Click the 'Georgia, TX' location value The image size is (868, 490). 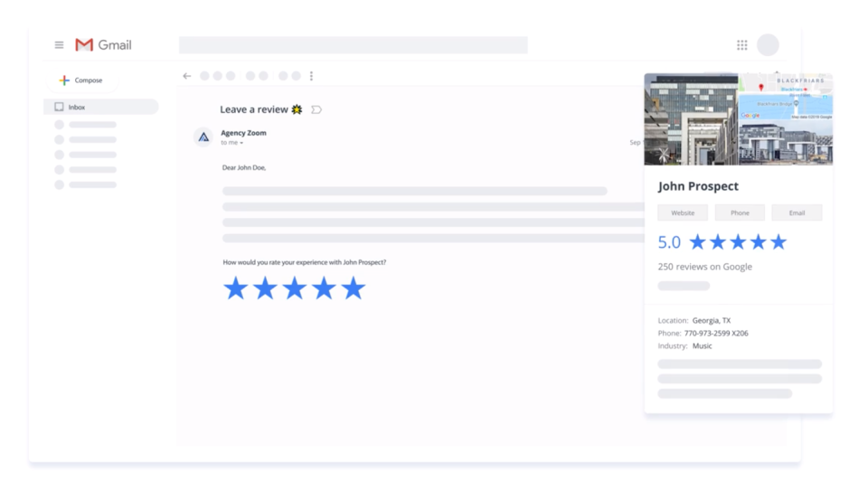coord(712,321)
